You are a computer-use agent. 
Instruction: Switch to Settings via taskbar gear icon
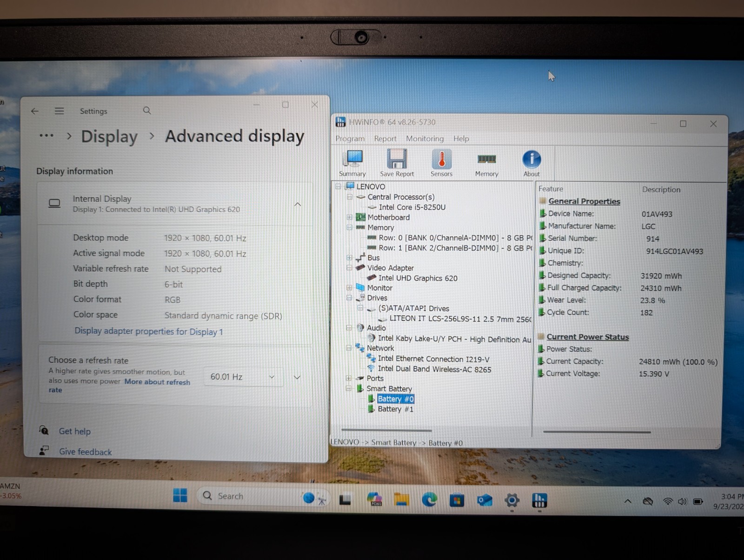[512, 500]
